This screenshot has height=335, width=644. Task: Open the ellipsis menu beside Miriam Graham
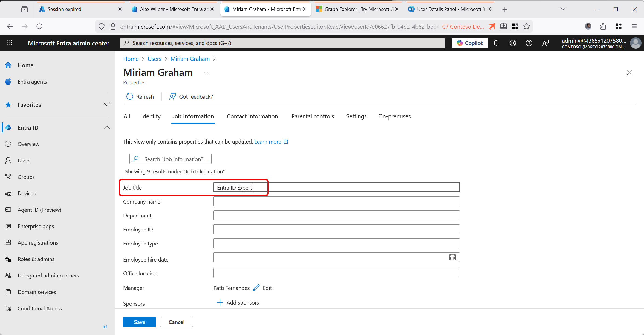(206, 73)
